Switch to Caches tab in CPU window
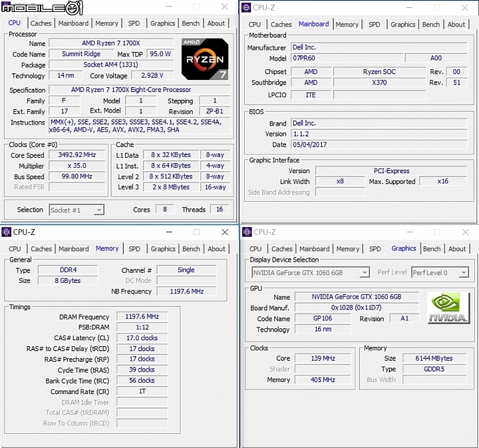The width and height of the screenshot is (479, 448). (41, 23)
